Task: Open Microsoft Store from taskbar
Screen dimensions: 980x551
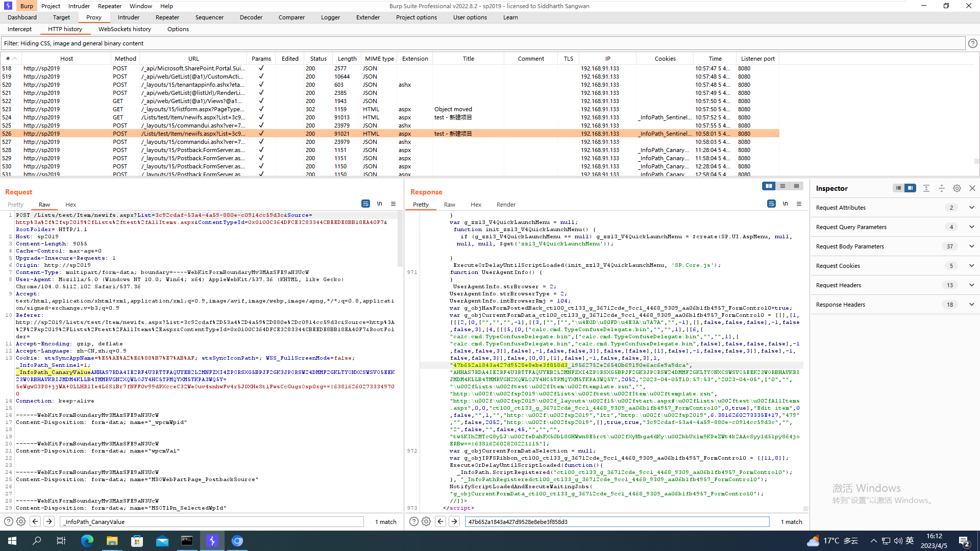Action: point(137,541)
